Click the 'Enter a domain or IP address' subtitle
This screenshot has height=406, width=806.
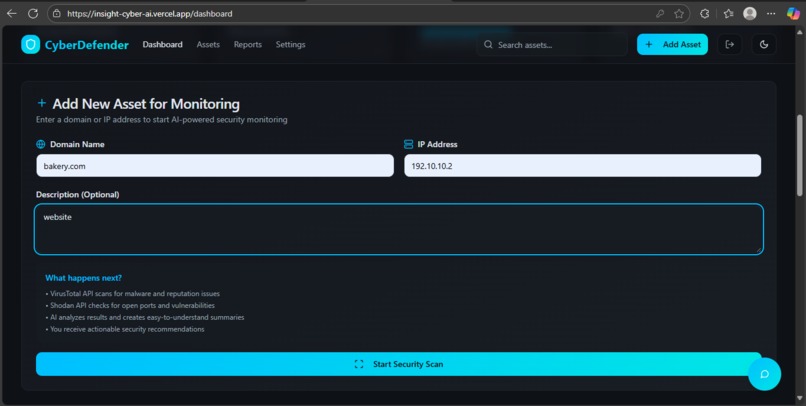pos(161,120)
